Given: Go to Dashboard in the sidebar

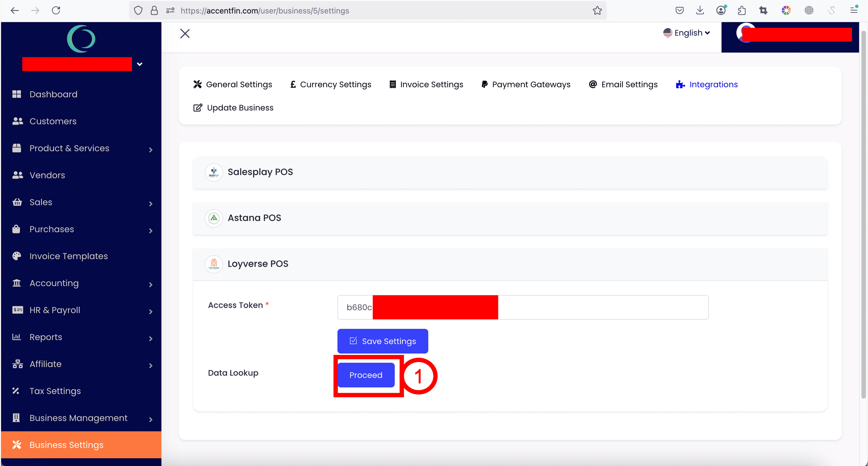Looking at the screenshot, I should [53, 94].
